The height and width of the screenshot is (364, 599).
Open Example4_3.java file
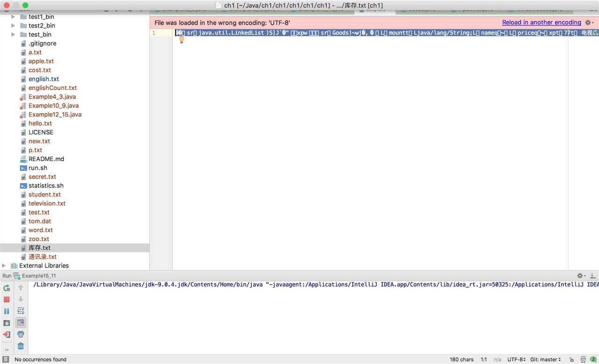point(52,97)
